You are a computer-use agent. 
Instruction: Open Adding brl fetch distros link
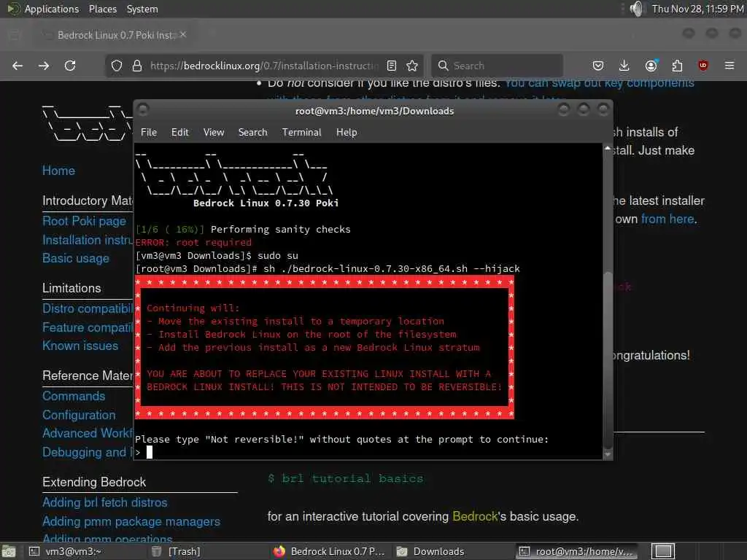pyautogui.click(x=105, y=502)
